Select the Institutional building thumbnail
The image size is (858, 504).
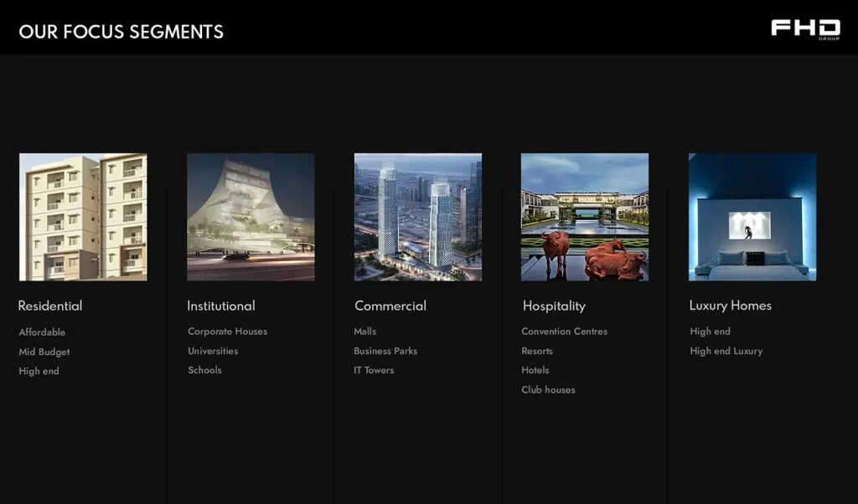pyautogui.click(x=251, y=217)
